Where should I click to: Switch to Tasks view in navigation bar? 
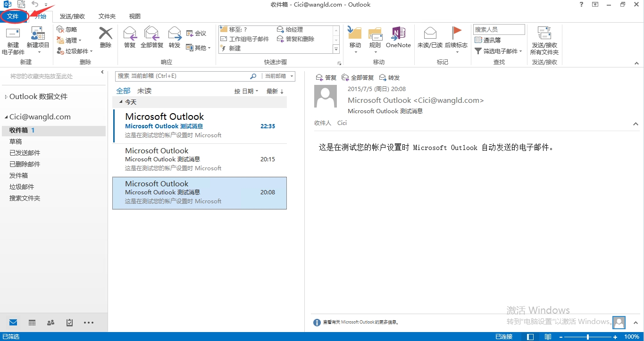tap(70, 323)
